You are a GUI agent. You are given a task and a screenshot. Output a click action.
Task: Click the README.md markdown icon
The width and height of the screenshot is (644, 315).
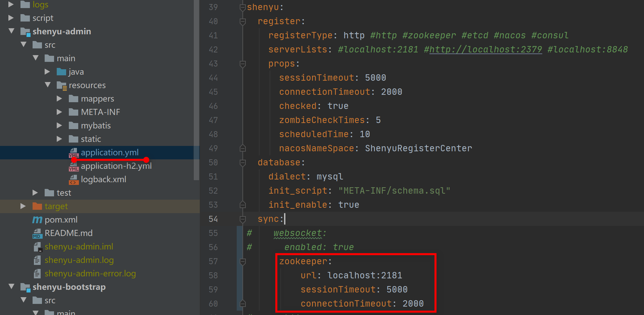[37, 233]
